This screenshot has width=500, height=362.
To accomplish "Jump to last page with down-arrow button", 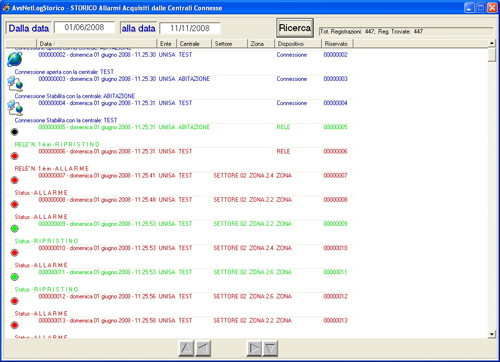I will click(270, 348).
